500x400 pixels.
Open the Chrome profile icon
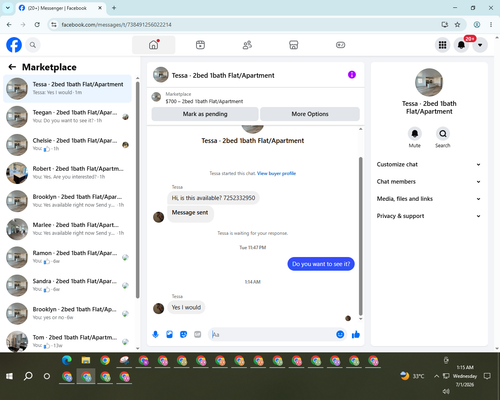477,25
